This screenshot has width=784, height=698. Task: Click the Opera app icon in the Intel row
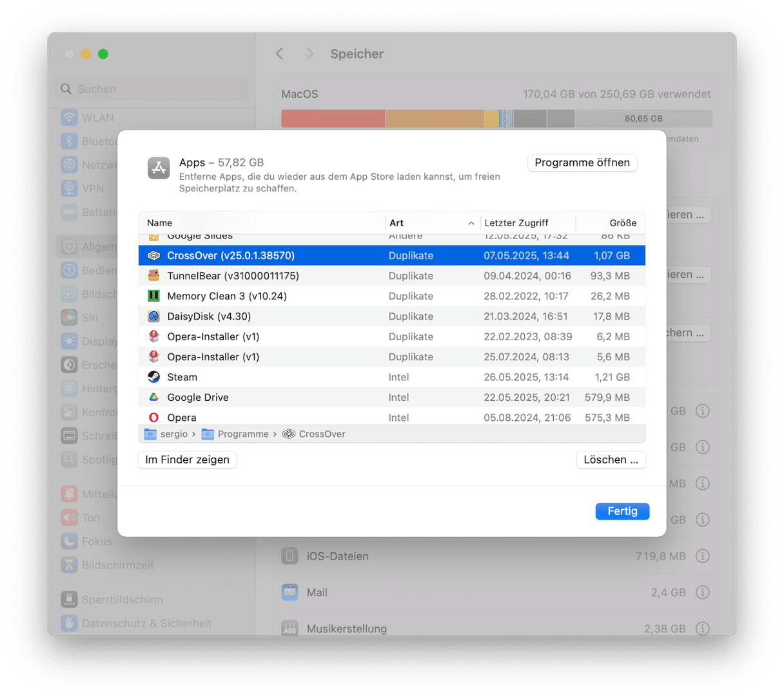pyautogui.click(x=153, y=418)
